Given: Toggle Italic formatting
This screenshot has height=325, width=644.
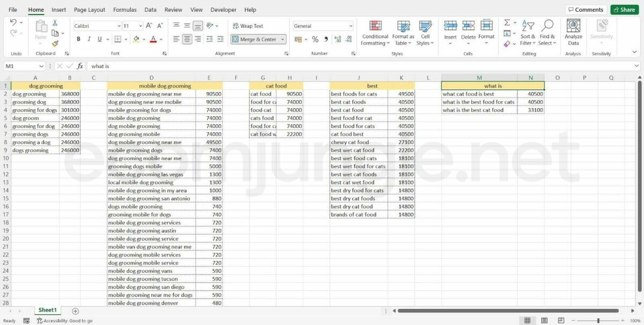Looking at the screenshot, I should [x=89, y=39].
